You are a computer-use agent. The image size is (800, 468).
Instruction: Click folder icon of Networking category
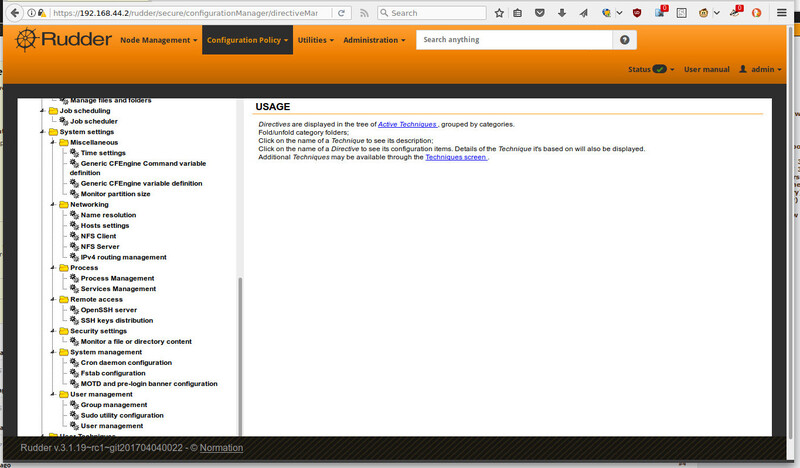tap(64, 204)
